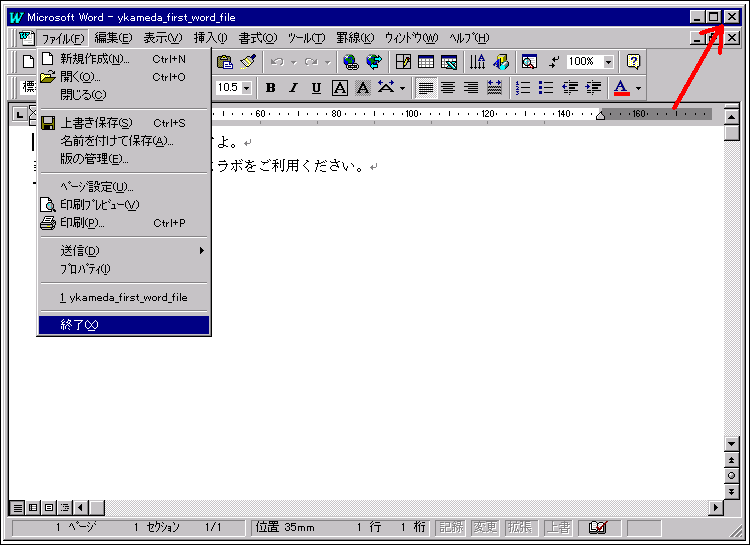Open the character scaling dropdown arrow
The image size is (750, 545).
[402, 88]
